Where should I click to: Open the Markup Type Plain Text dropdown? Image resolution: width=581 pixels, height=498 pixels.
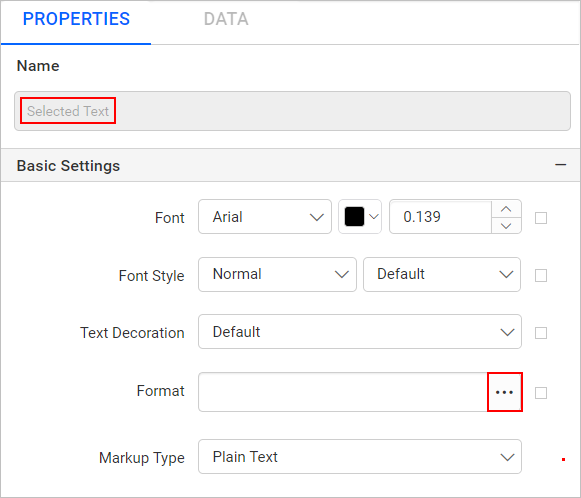coord(360,456)
